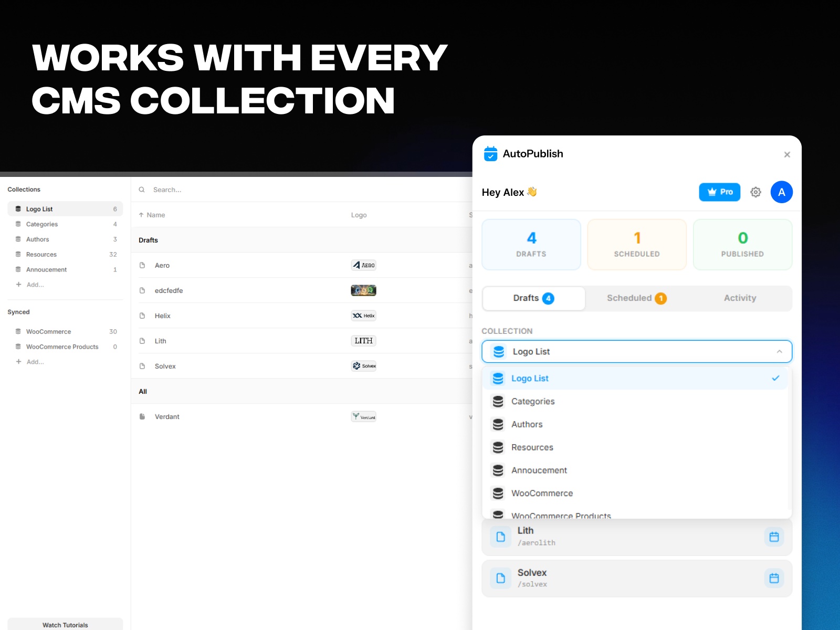Click inside the Search input field
840x630 pixels.
210,190
